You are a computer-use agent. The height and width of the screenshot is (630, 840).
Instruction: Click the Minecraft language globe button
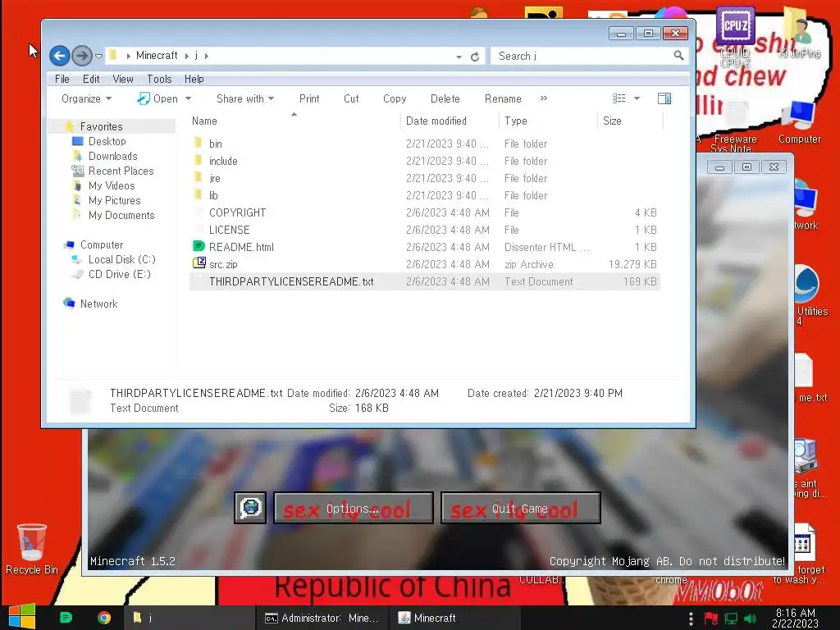(250, 507)
